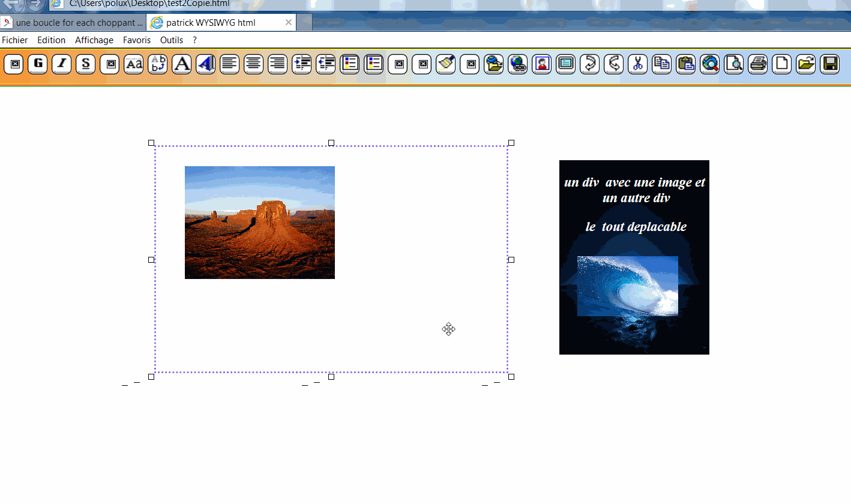
Task: Click the 'le tout deplacable' text
Action: 636,227
